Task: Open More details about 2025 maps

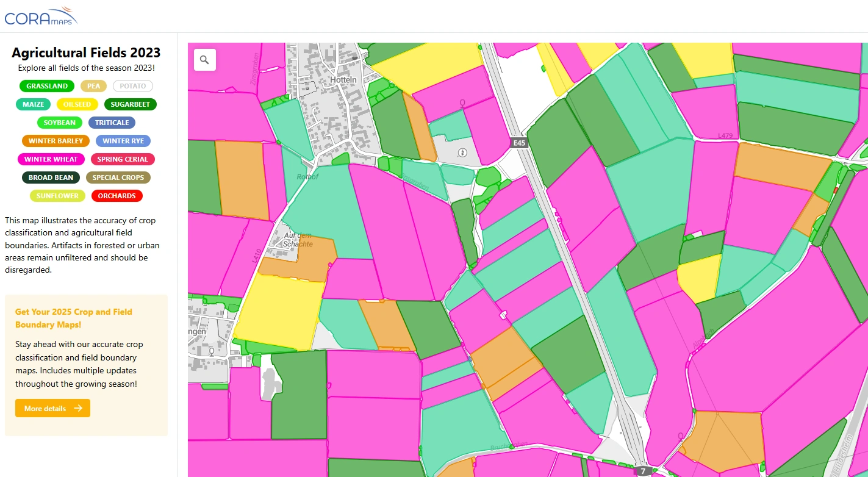Action: pyautogui.click(x=52, y=408)
